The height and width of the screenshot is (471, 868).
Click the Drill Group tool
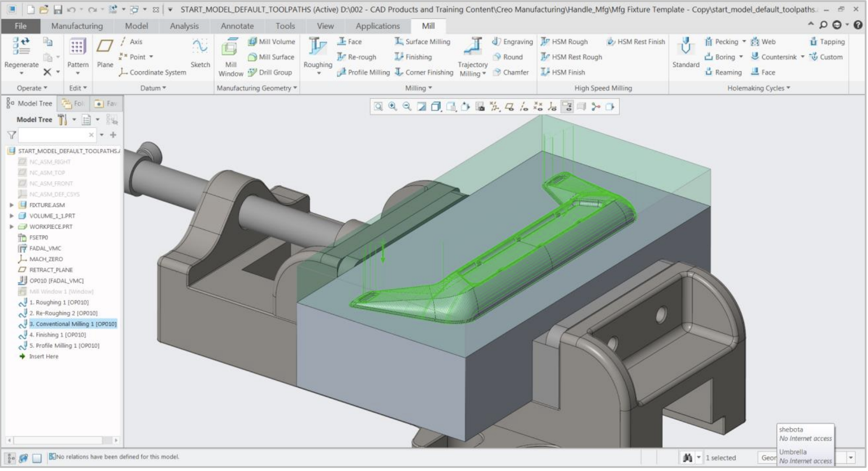coord(269,72)
